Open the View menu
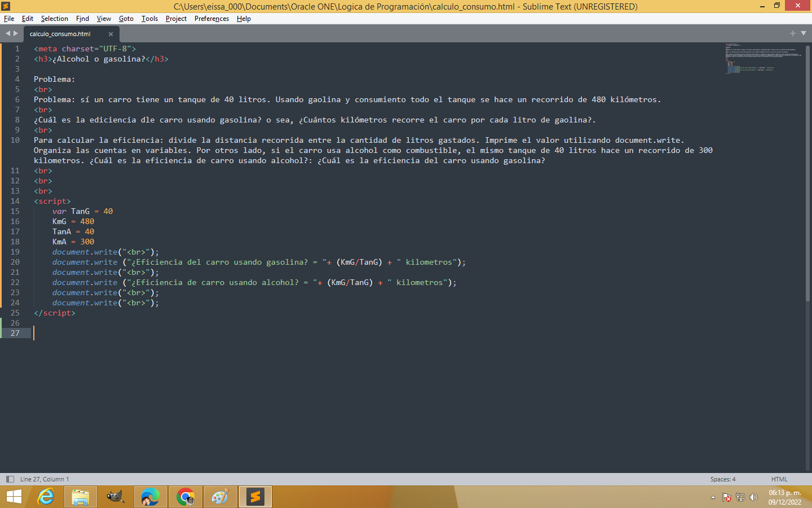 104,19
